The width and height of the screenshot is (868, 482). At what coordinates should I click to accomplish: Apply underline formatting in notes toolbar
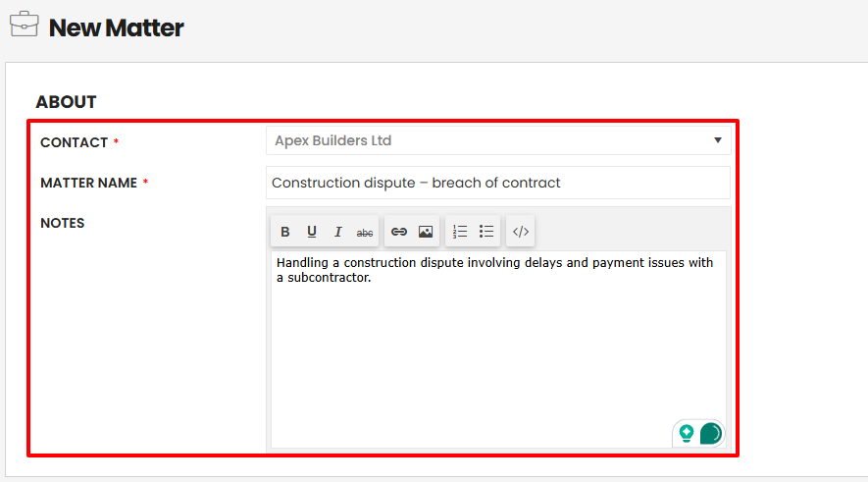[312, 232]
